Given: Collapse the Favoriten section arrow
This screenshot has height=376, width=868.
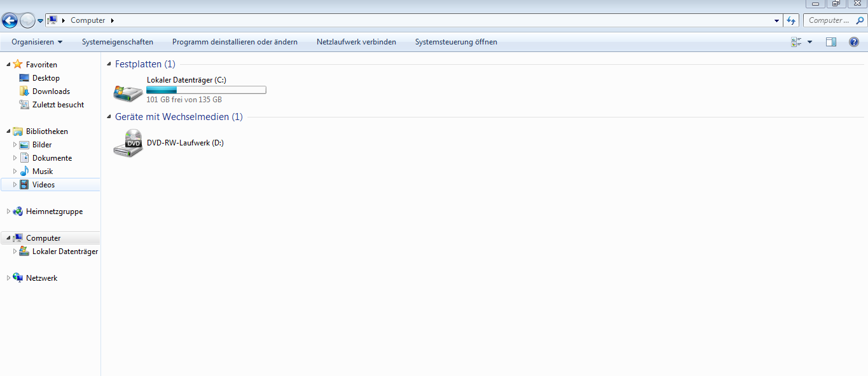Looking at the screenshot, I should tap(8, 65).
